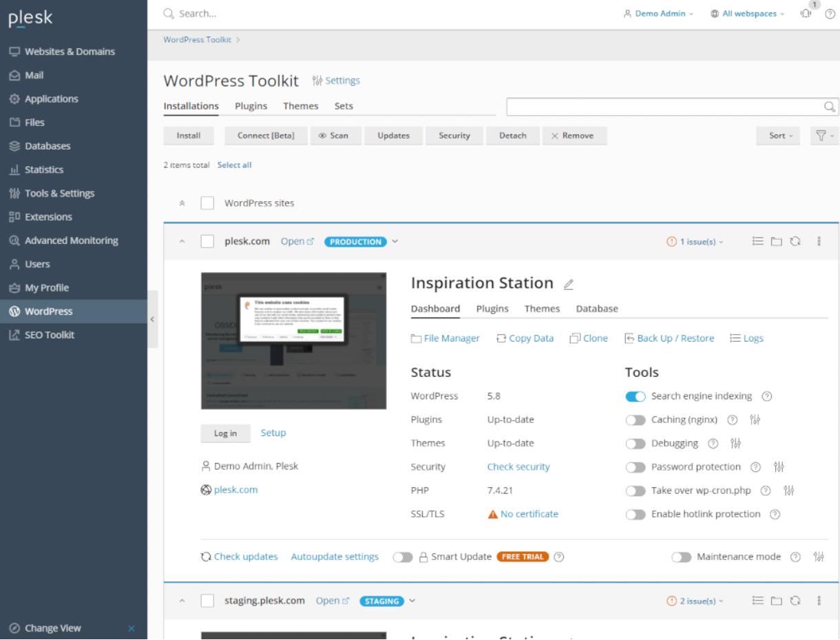This screenshot has height=640, width=840.
Task: Expand the PRODUCTION label dropdown
Action: (x=395, y=242)
